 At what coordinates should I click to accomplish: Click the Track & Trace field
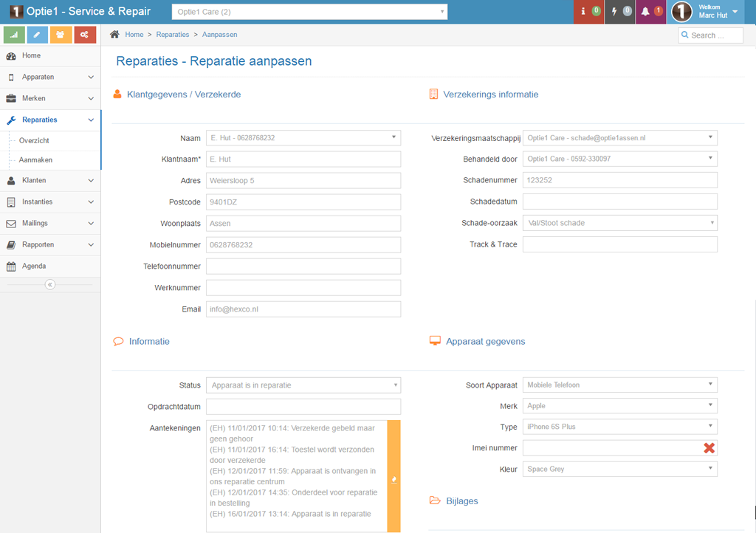pos(620,244)
